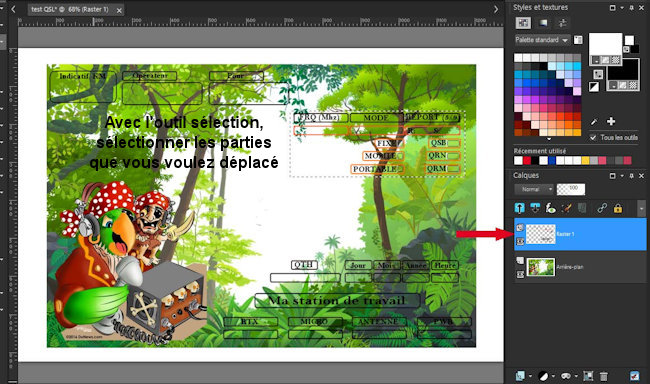Screen dimensions: 650x384
Task: Maximize the Calques panel
Action: [x=612, y=176]
